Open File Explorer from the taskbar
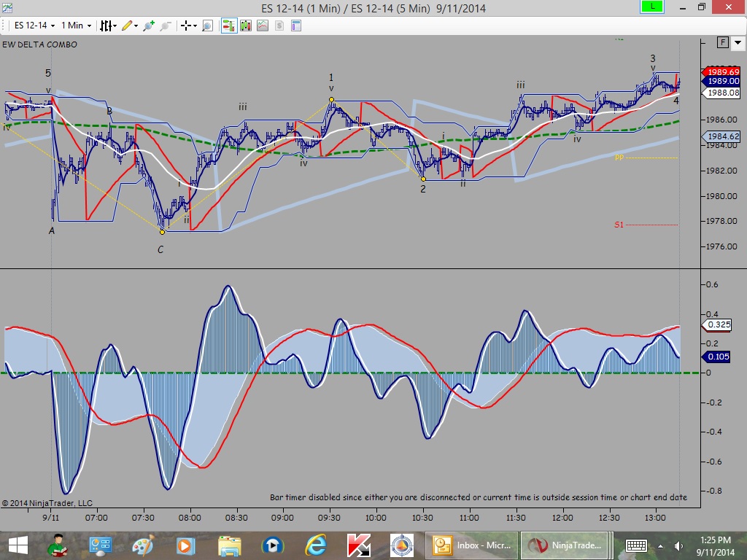747x560 pixels. click(x=230, y=545)
